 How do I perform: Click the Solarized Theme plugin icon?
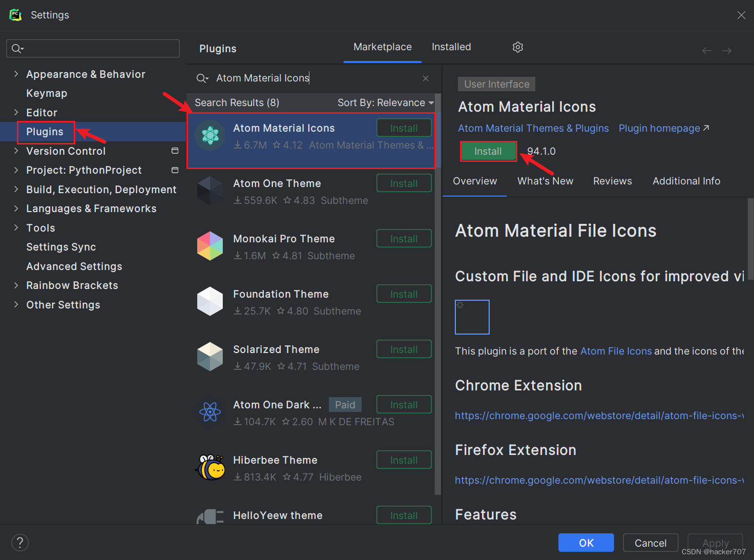coord(210,357)
